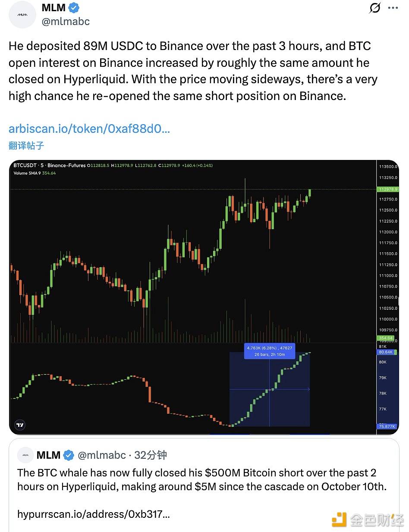This screenshot has height=532, width=409.
Task: Click the 112978.9 current price label
Action: pyautogui.click(x=387, y=189)
